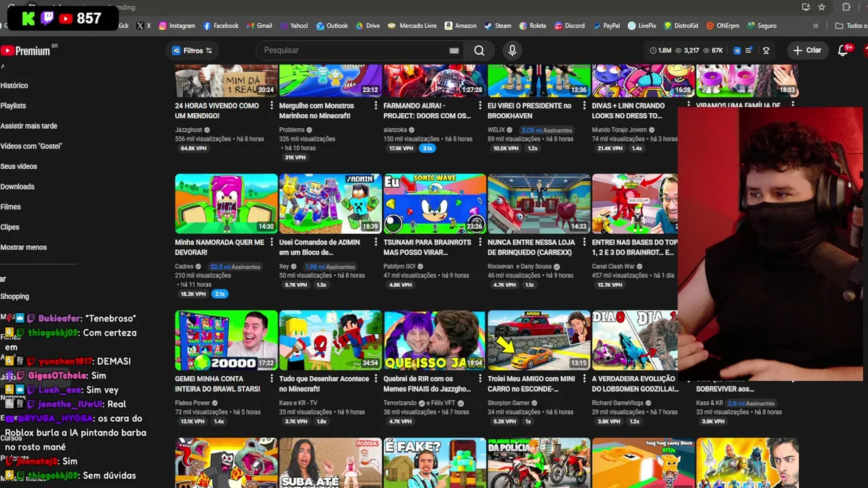
Task: Open Seus vídeos in the sidebar
Action: tap(18, 167)
